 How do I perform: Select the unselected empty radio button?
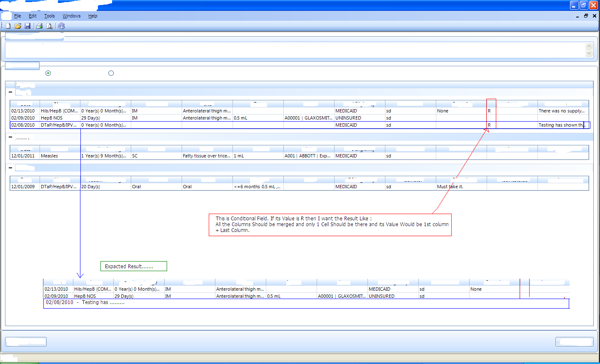[111, 73]
